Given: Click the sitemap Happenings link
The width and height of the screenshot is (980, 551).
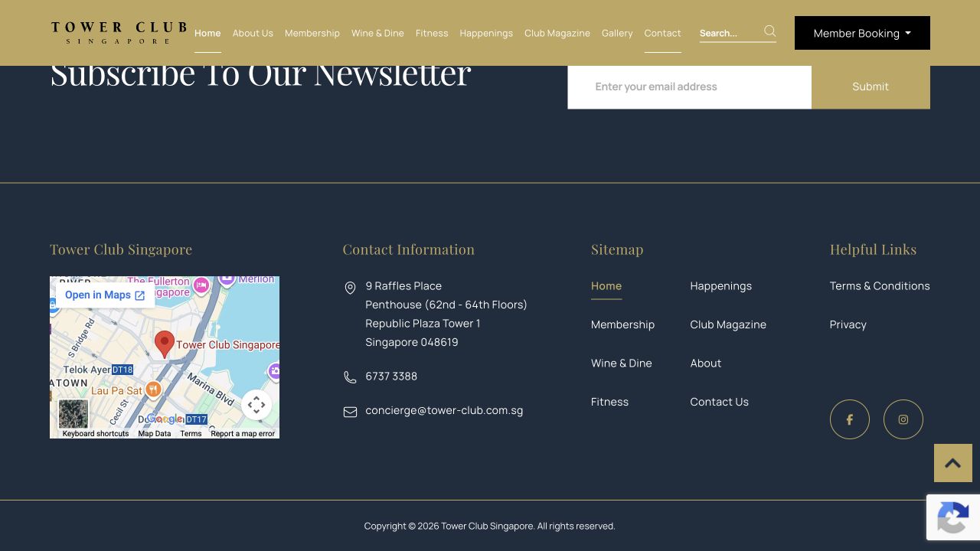Looking at the screenshot, I should point(720,286).
